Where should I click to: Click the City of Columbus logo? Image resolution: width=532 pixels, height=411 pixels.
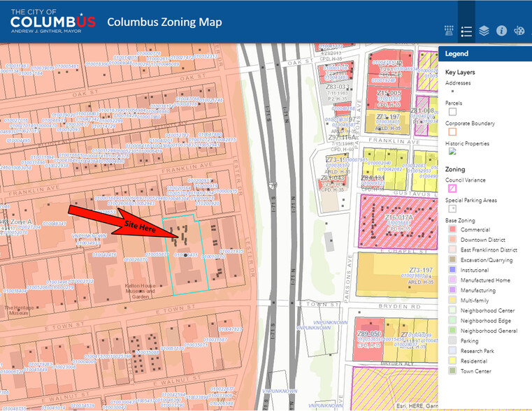[x=52, y=22]
